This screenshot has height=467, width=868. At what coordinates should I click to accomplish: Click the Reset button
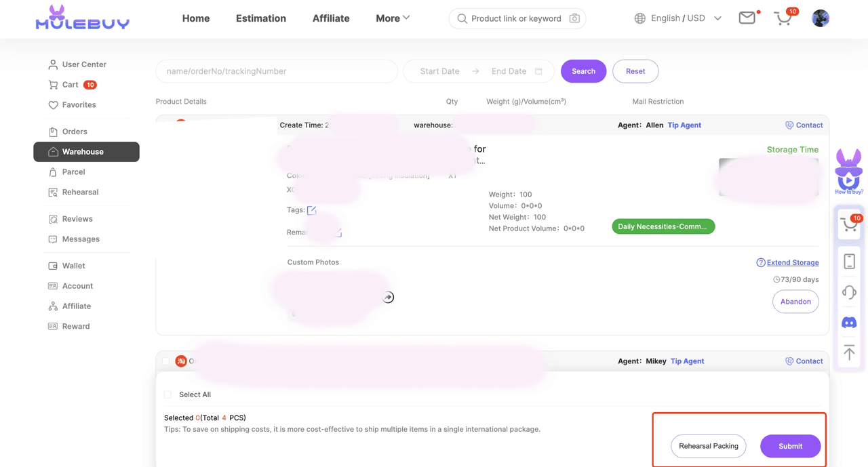pyautogui.click(x=635, y=71)
